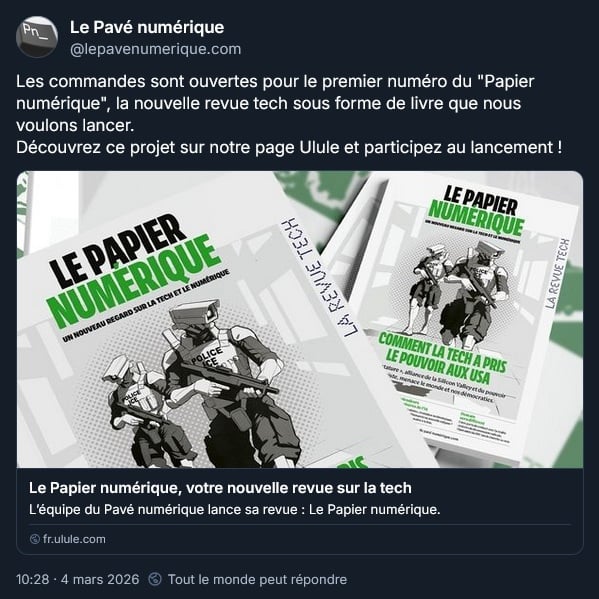The image size is (599, 599).
Task: Click the reply-settings icon near the timestamp
Action: click(155, 579)
